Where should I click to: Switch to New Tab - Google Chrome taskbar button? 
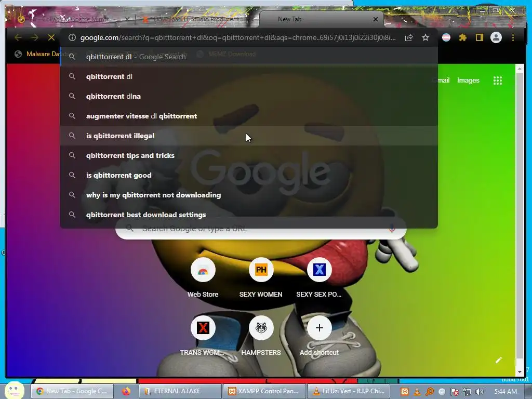72,391
